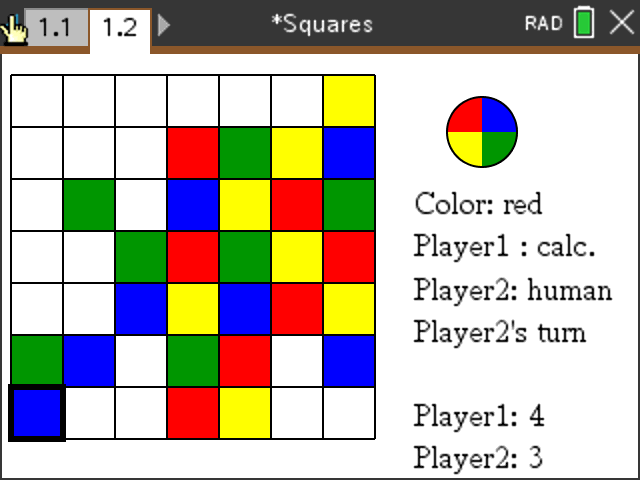
Task: Click the yellow square in the grid's top row
Action: tap(349, 101)
